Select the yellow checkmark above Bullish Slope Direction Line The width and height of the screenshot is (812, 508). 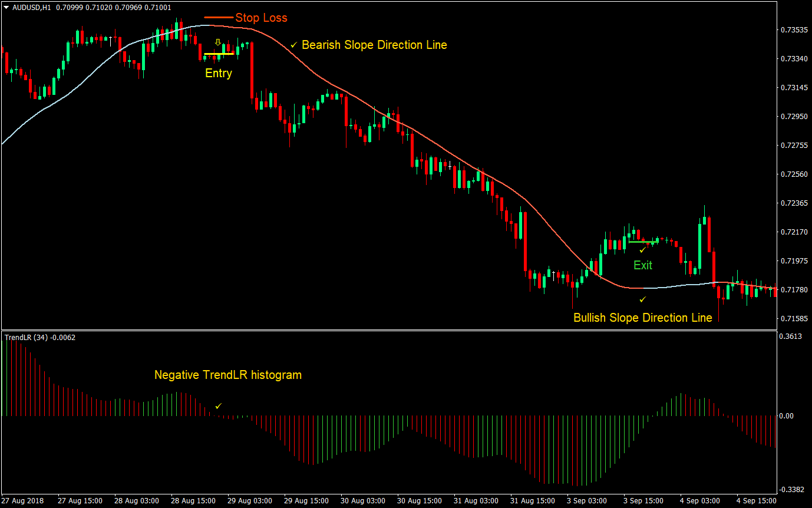[643, 299]
